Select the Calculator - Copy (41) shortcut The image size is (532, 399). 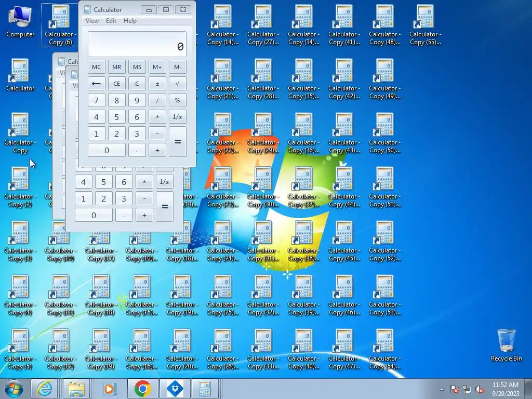pyautogui.click(x=344, y=25)
